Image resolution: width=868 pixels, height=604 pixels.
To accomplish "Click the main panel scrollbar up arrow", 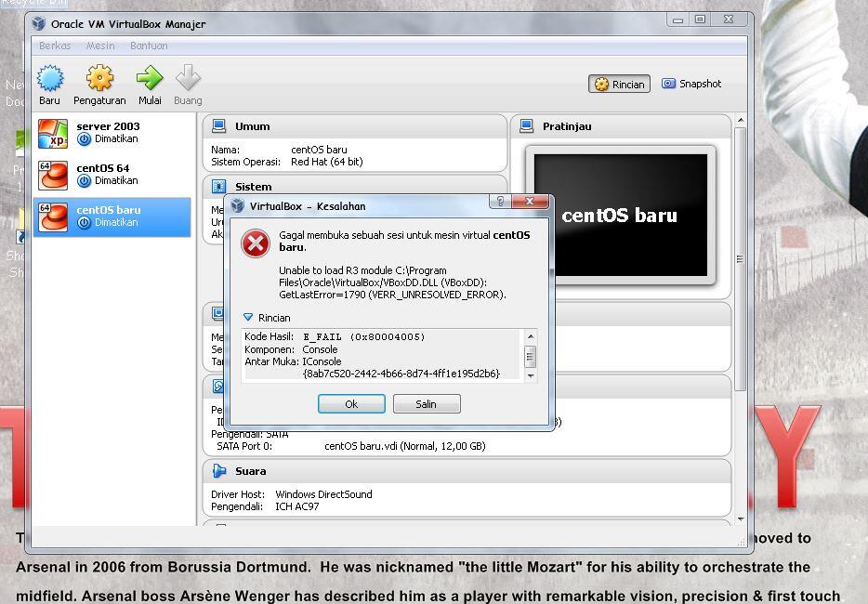I will click(x=740, y=120).
